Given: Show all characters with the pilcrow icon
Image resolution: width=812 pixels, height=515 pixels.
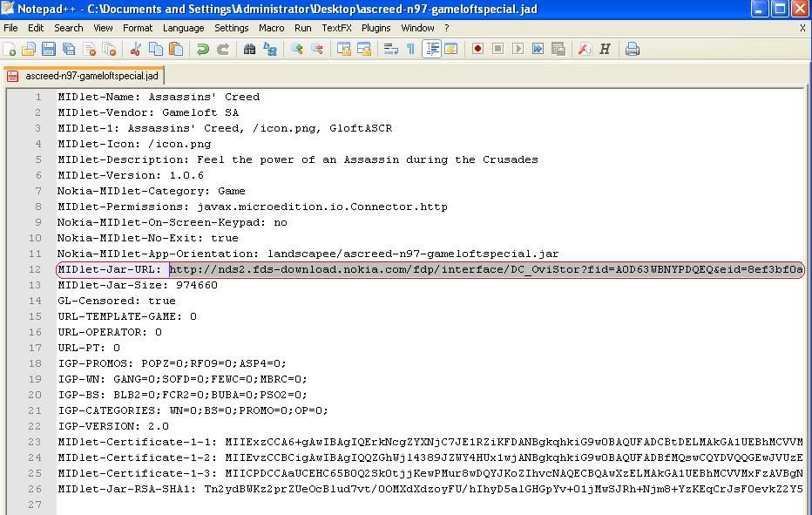Looking at the screenshot, I should point(410,49).
